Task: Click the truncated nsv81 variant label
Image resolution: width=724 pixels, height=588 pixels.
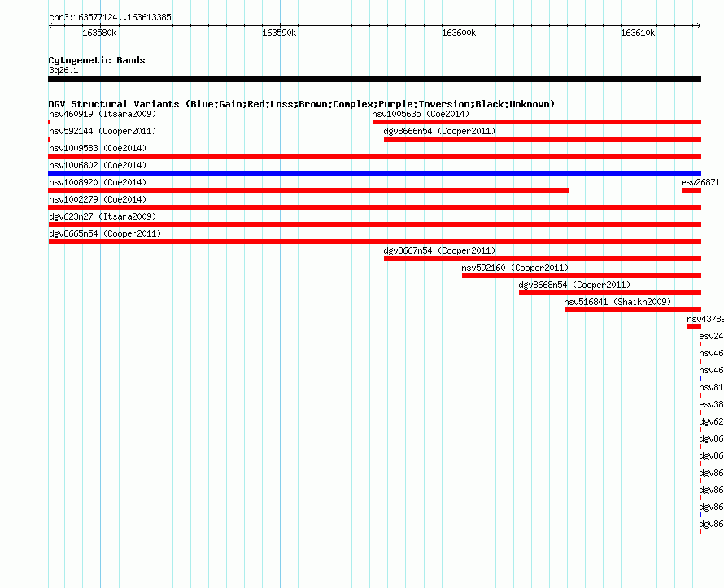Action: click(711, 387)
